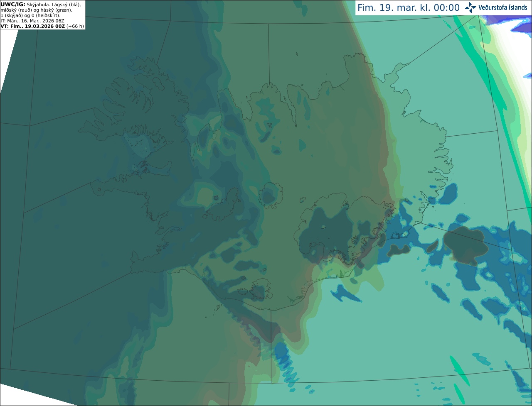Click the 'UWC/IG:' bold label
This screenshot has height=406, width=532.
(x=13, y=5)
